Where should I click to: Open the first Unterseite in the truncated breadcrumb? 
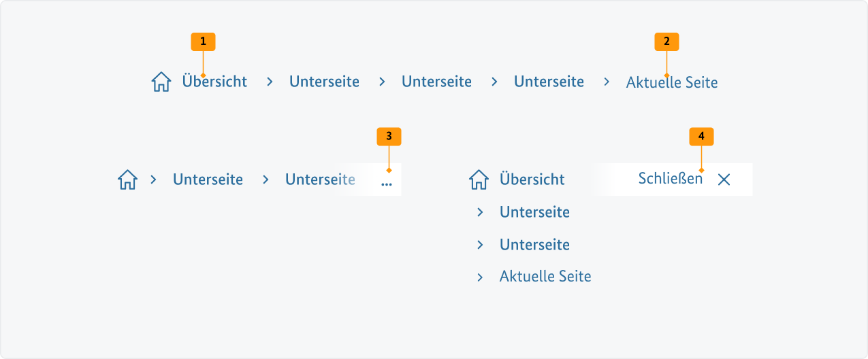[x=208, y=179]
